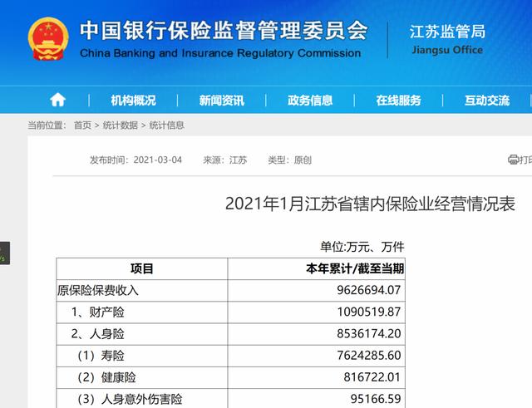532x408 pixels.
Task: Open 机构概况 menu
Action: point(133,101)
